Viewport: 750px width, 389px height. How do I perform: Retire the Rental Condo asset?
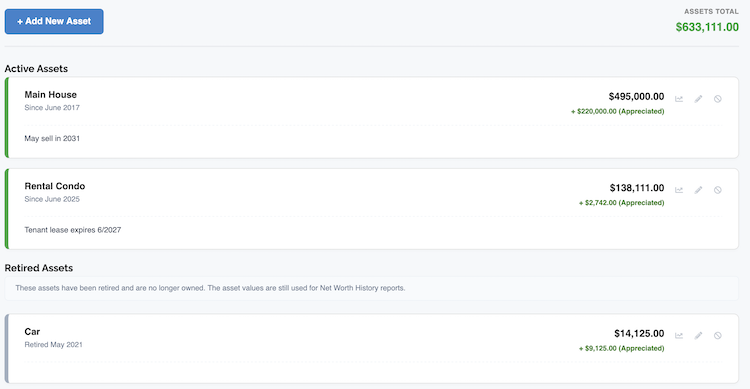tap(717, 190)
